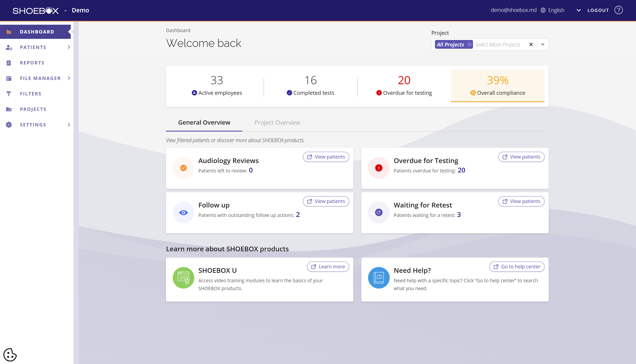Click the globe language icon

point(543,10)
